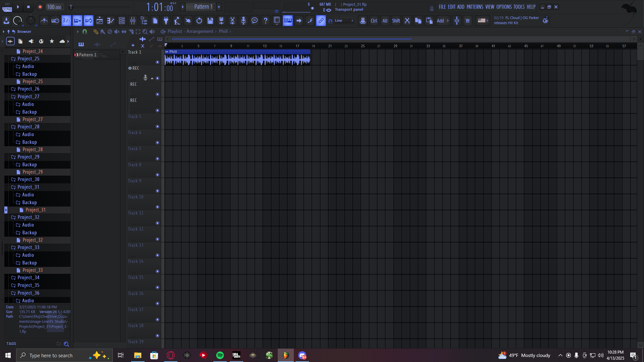
Task: Open the piano roll view
Action: pyautogui.click(x=110, y=21)
